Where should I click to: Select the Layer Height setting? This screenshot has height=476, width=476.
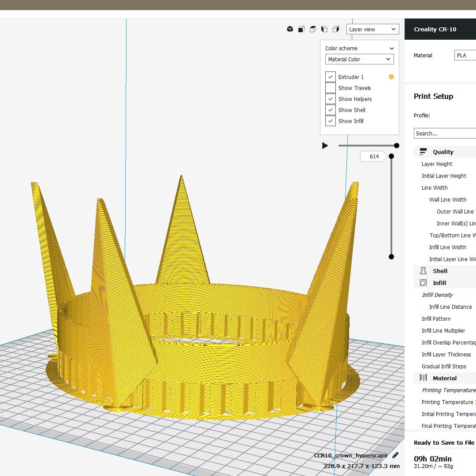[x=436, y=164]
